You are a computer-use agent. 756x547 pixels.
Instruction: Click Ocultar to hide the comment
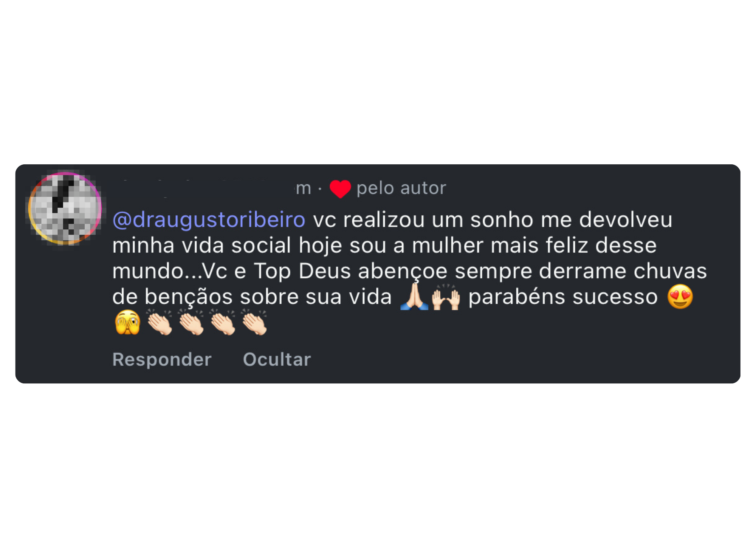pos(277,359)
